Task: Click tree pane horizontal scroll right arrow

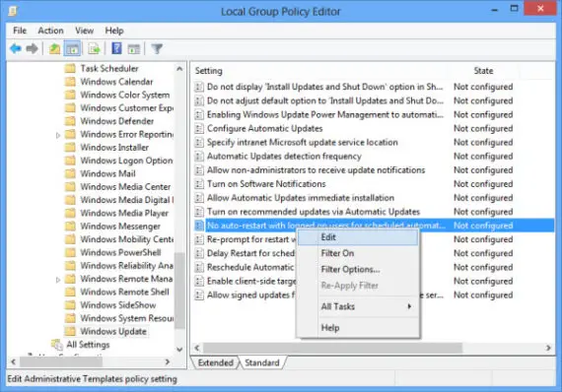Action: click(167, 361)
